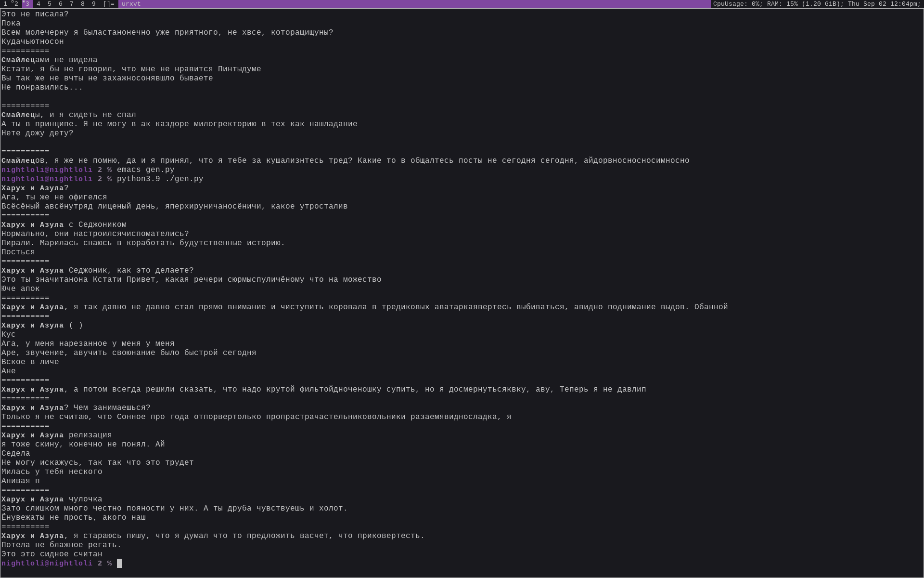This screenshot has width=924, height=578.
Task: Switch to workspace tag 9
Action: (94, 4)
